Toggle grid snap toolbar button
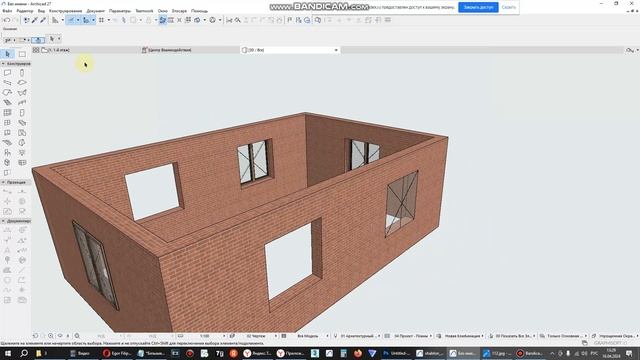The width and height of the screenshot is (640, 360). point(101,20)
